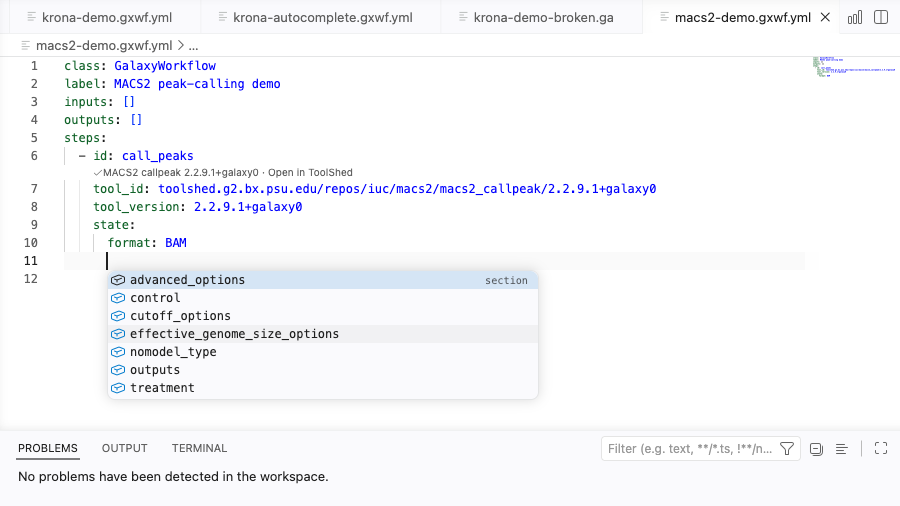Click the file icon on macs2-demo tab

point(665,17)
